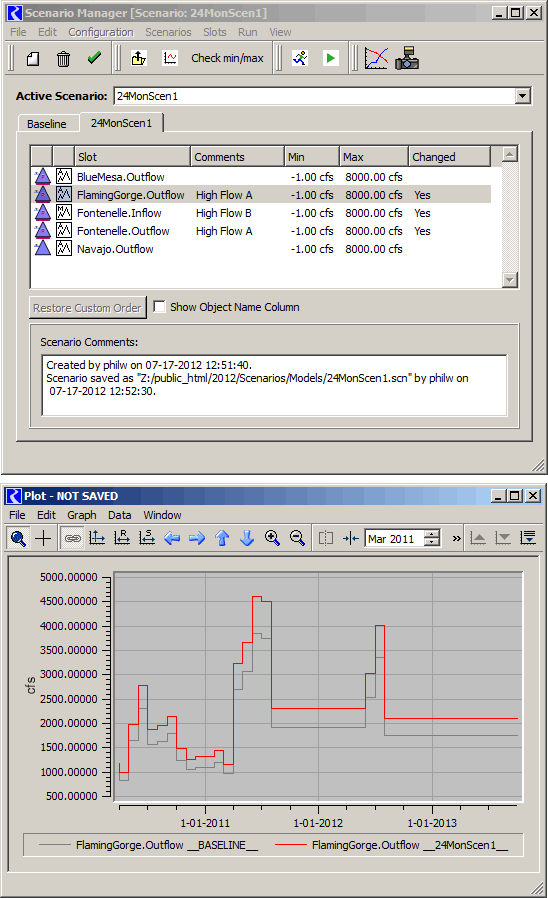Click the trash can delete scenario icon
This screenshot has height=898, width=548.
63,58
